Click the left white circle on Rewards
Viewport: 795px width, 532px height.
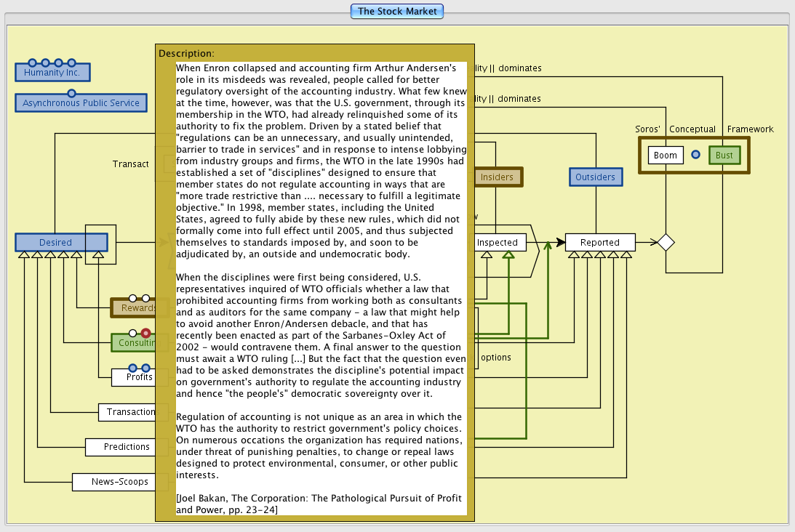coord(132,298)
